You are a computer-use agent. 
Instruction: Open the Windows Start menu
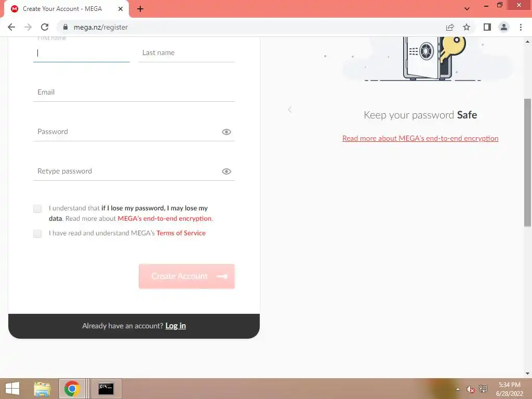click(x=12, y=389)
